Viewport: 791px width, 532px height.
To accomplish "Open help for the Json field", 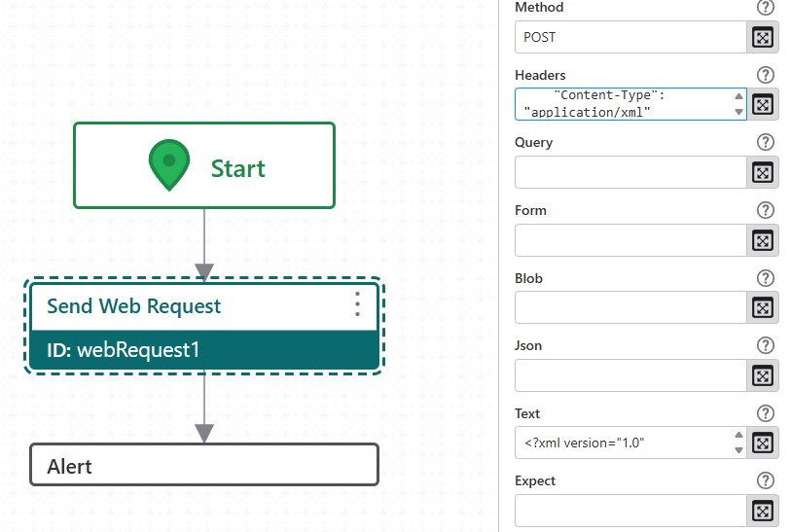I will [x=766, y=345].
